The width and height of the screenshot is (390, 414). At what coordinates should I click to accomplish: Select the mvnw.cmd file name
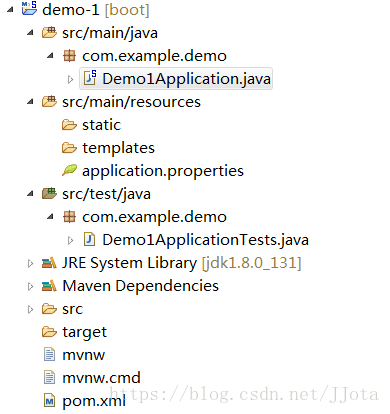point(101,378)
